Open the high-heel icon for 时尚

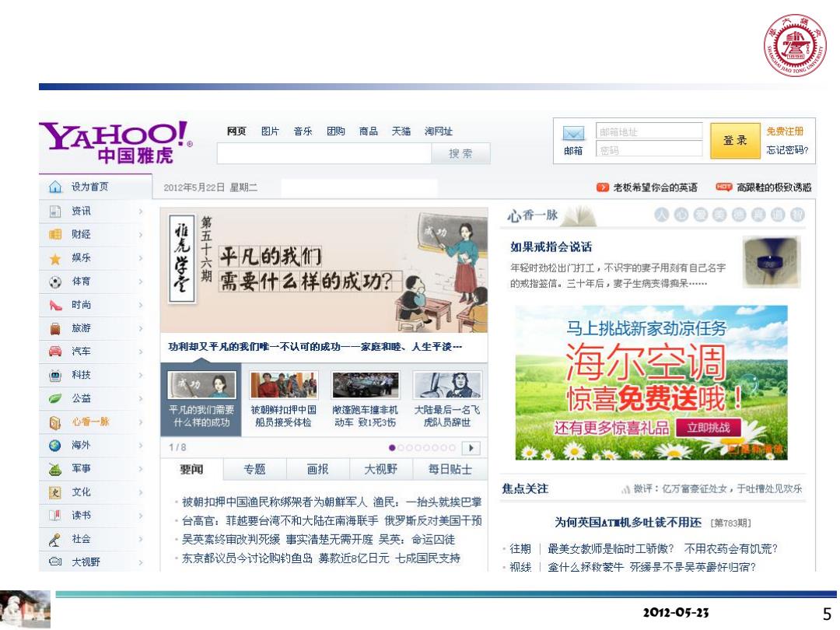[55, 306]
